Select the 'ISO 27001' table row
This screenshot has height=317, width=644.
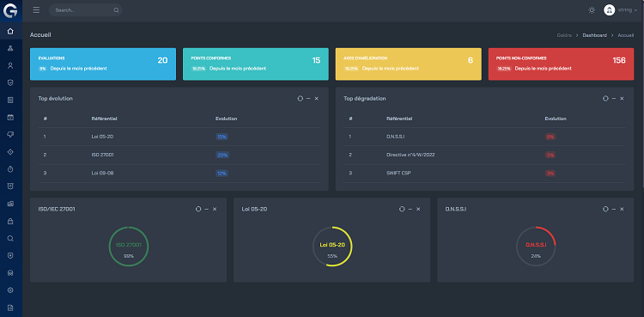179,155
